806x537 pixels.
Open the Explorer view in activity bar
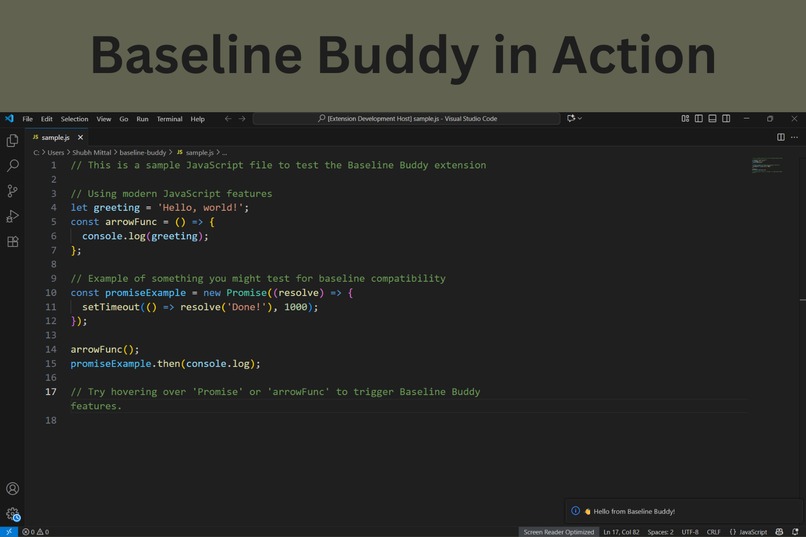coord(12,140)
